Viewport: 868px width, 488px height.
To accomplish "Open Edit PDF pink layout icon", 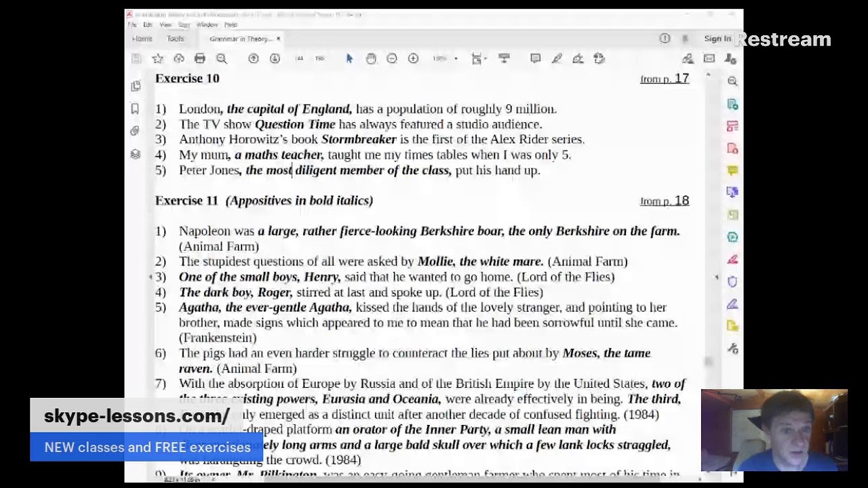I will 732,126.
